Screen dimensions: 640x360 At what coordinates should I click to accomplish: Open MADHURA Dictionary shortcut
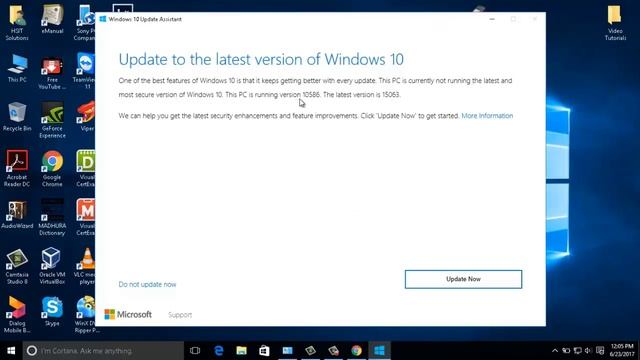52,217
